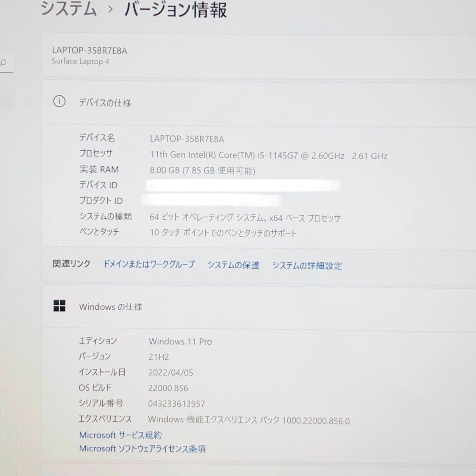Click the エディション label
476x476 pixels.
[98, 341]
